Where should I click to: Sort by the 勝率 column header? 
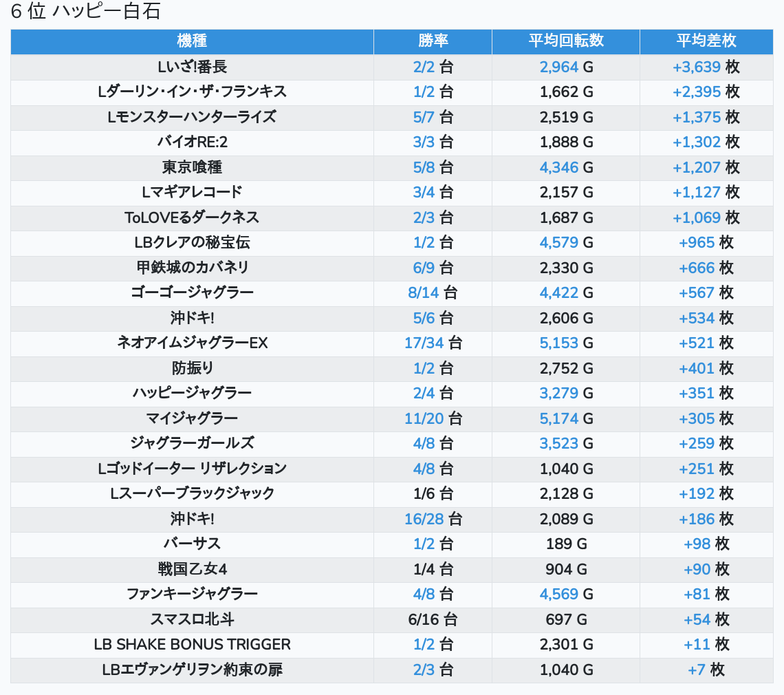(x=433, y=41)
